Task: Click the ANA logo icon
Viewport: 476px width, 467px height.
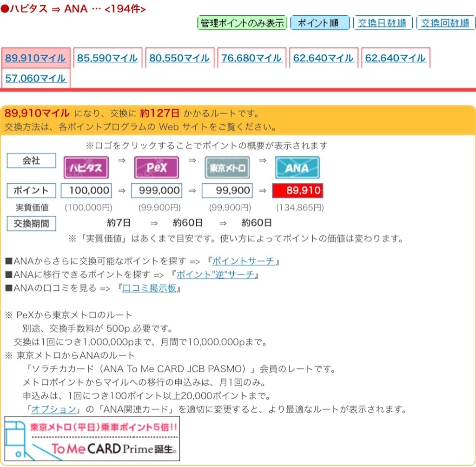Action: tap(297, 167)
